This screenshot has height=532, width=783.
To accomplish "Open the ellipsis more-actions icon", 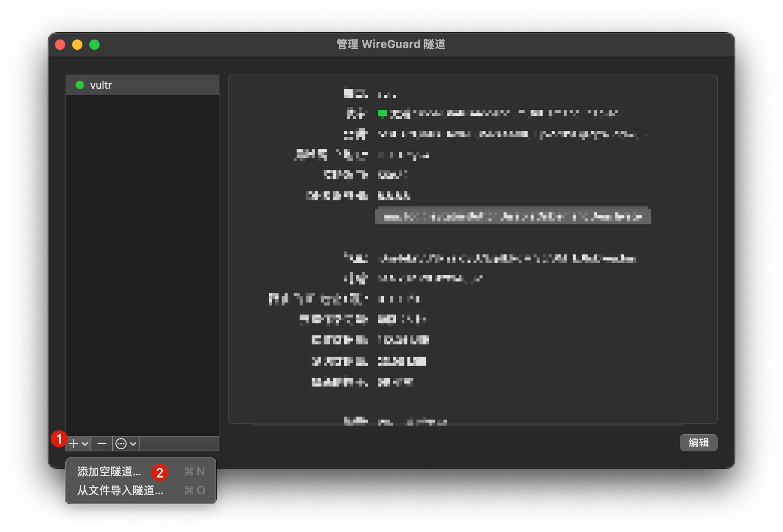I will (121, 444).
